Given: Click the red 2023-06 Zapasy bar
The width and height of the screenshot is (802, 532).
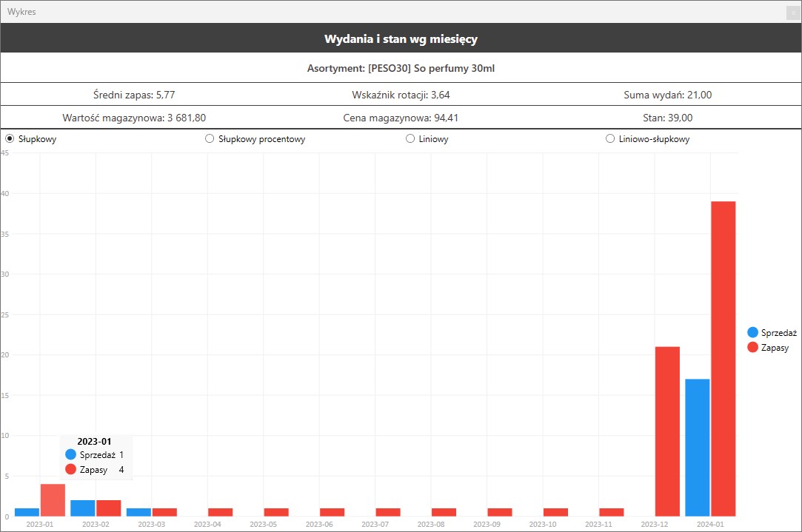Looking at the screenshot, I should pos(332,512).
